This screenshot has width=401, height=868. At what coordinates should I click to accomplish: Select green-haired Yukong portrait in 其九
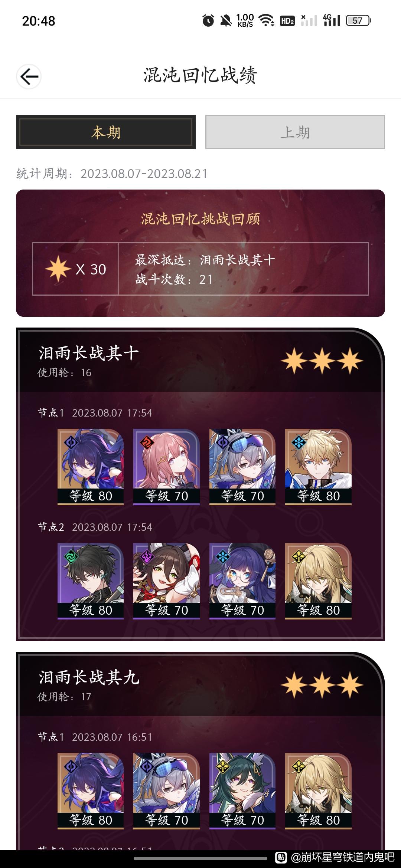tap(242, 791)
